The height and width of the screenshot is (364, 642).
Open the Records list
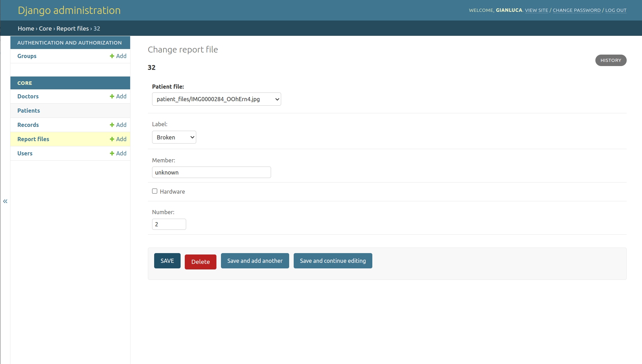(x=28, y=125)
